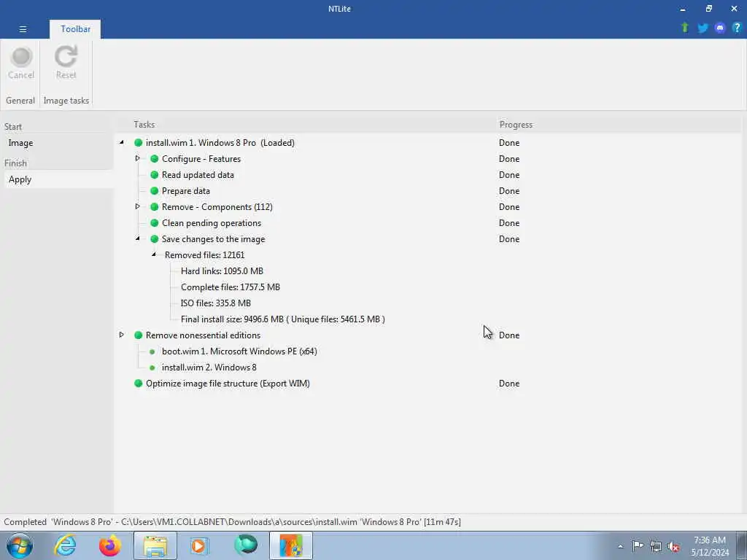Click the network tray icon
747x560 pixels.
(656, 547)
